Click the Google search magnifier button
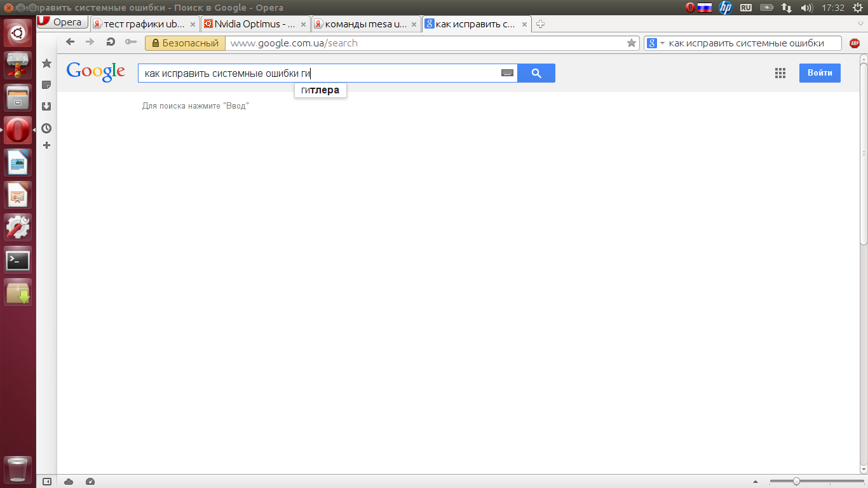 [536, 73]
